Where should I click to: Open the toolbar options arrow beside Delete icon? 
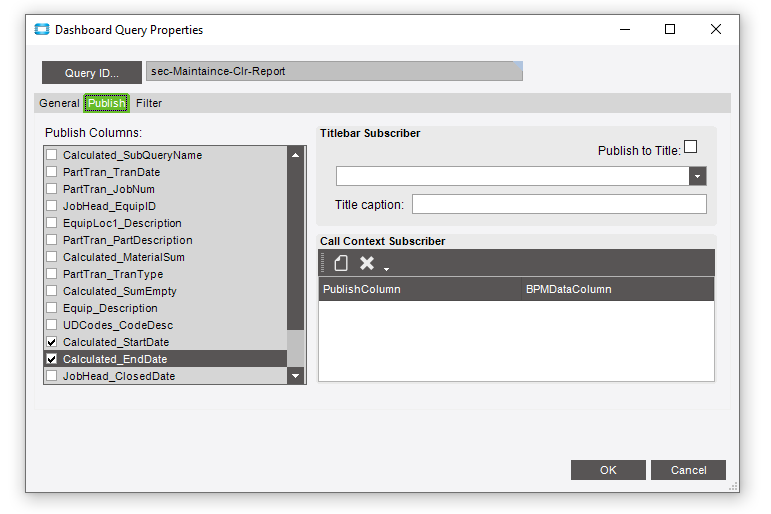click(386, 269)
